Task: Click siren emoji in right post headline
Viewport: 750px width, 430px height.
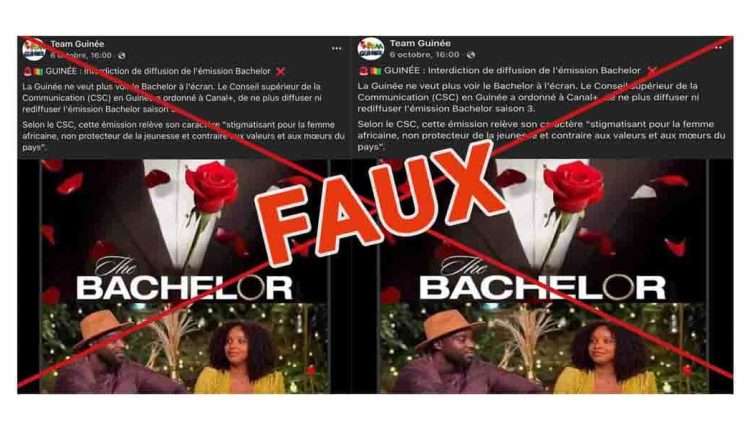Action: tap(364, 71)
